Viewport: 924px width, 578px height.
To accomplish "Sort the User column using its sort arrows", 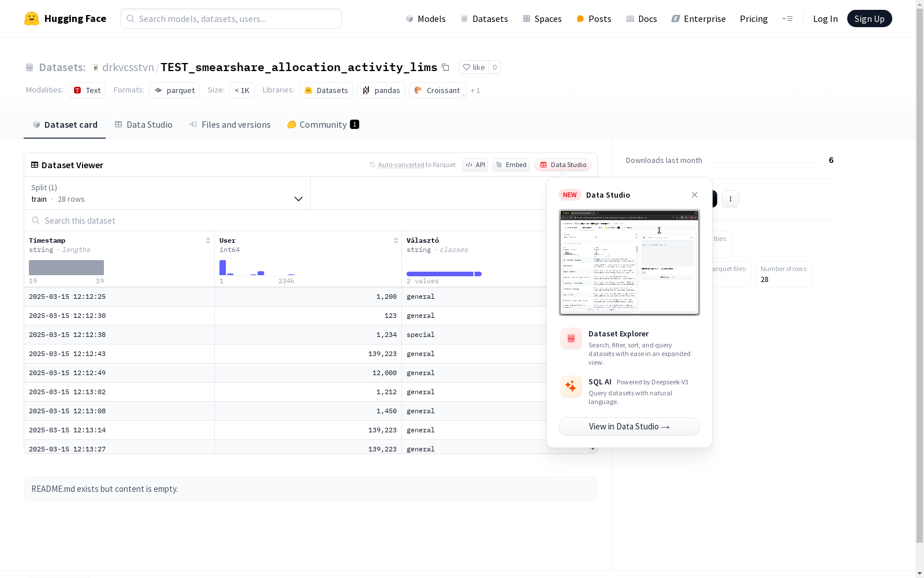I will [396, 240].
